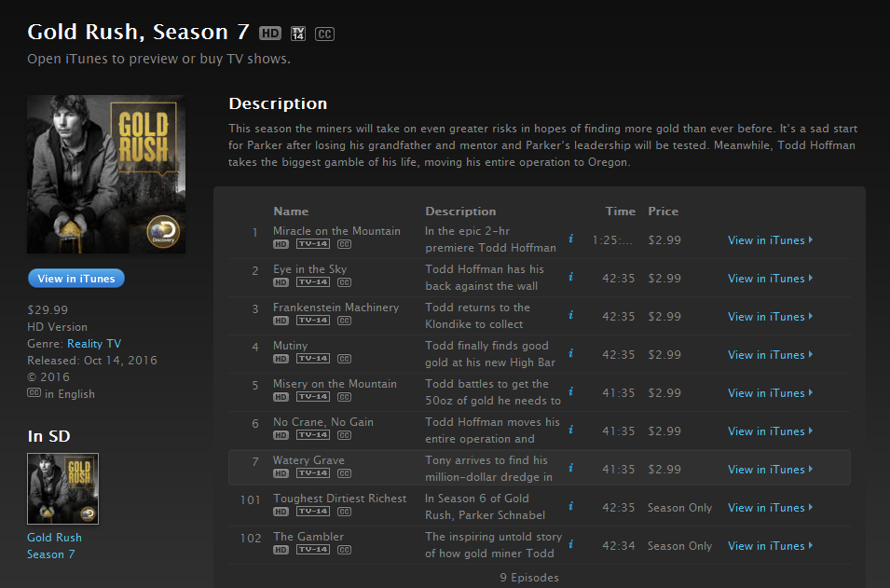Viewport: 890px width, 588px height.
Task: Click the 9 Episodes count text
Action: pyautogui.click(x=529, y=577)
